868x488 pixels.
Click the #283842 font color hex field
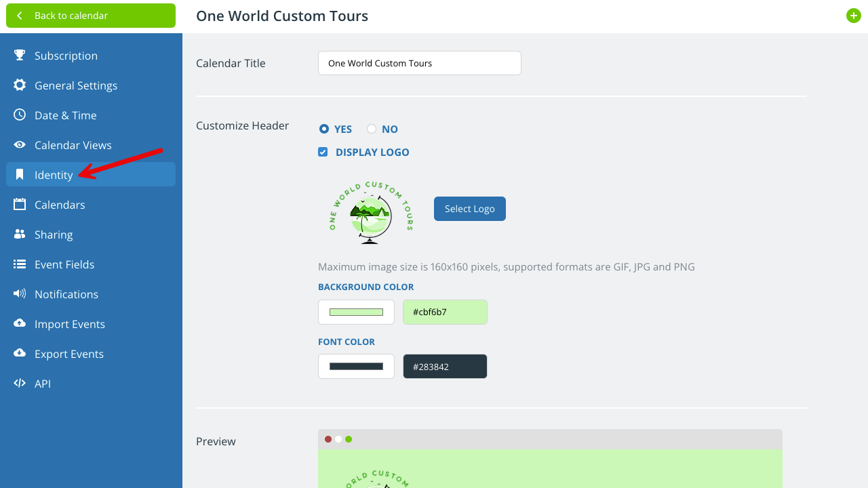point(445,366)
